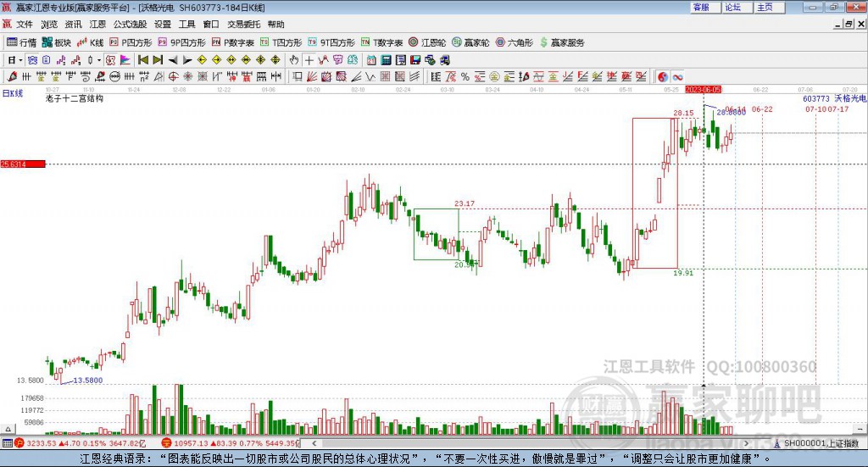
Task: Select the Gann fan lines tool
Action: pyautogui.click(x=312, y=77)
